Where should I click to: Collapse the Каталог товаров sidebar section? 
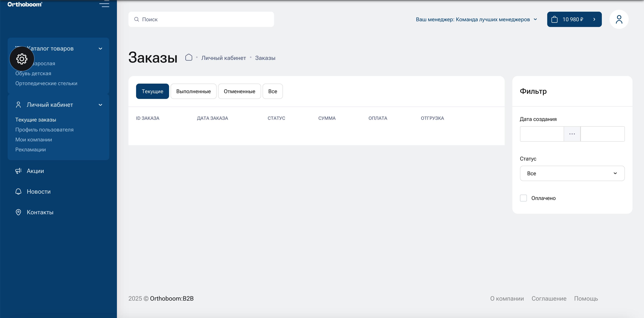tap(100, 49)
